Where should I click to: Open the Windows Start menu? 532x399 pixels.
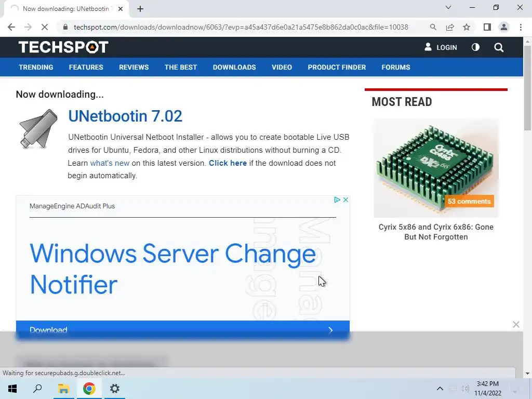pyautogui.click(x=12, y=389)
